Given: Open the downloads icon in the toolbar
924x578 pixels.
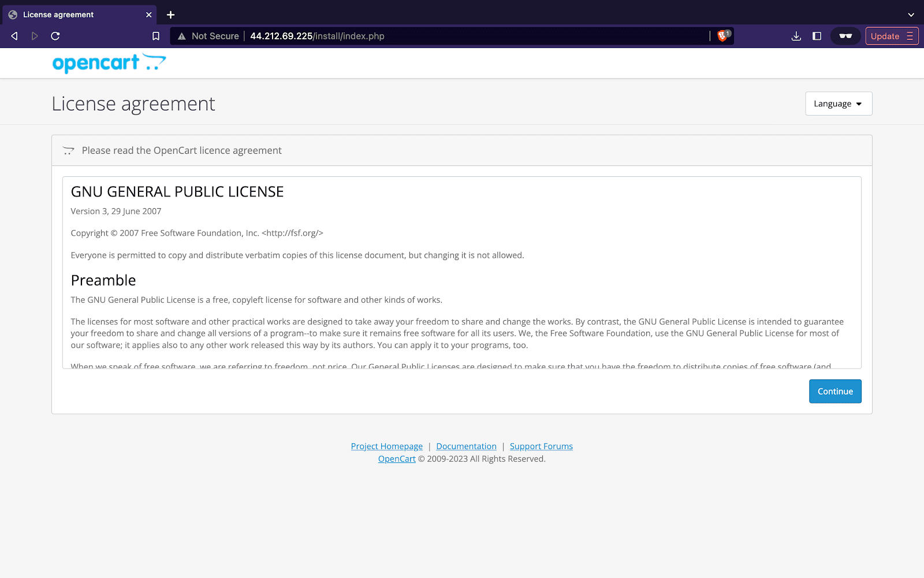Looking at the screenshot, I should (796, 36).
